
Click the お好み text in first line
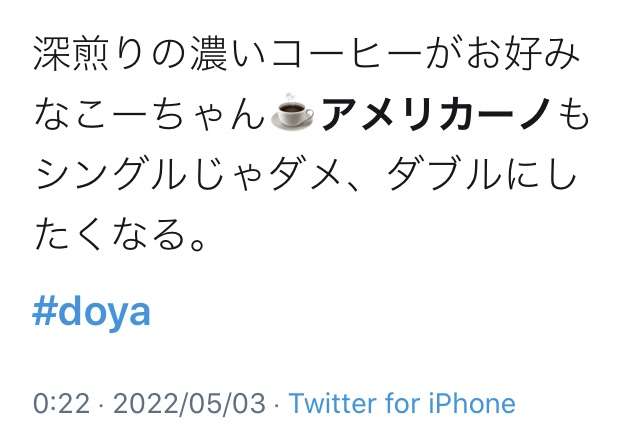click(x=523, y=54)
